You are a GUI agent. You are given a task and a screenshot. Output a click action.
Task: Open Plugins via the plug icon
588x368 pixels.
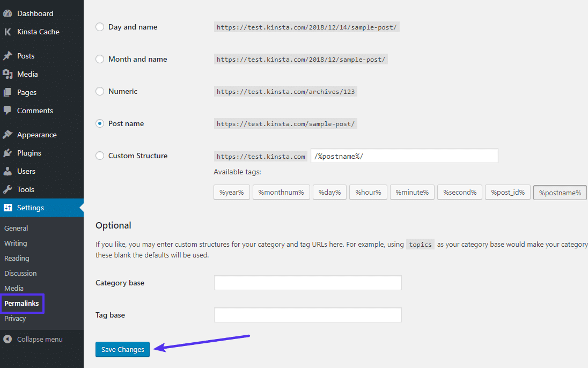tap(7, 153)
